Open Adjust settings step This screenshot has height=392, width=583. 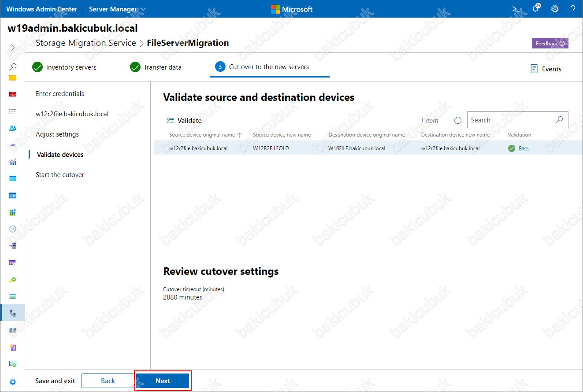[57, 134]
